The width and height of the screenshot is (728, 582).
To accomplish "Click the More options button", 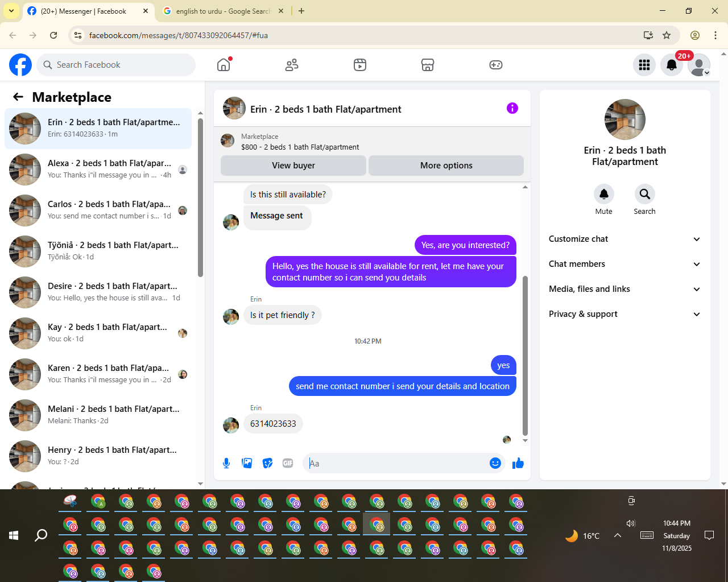I will tap(446, 166).
